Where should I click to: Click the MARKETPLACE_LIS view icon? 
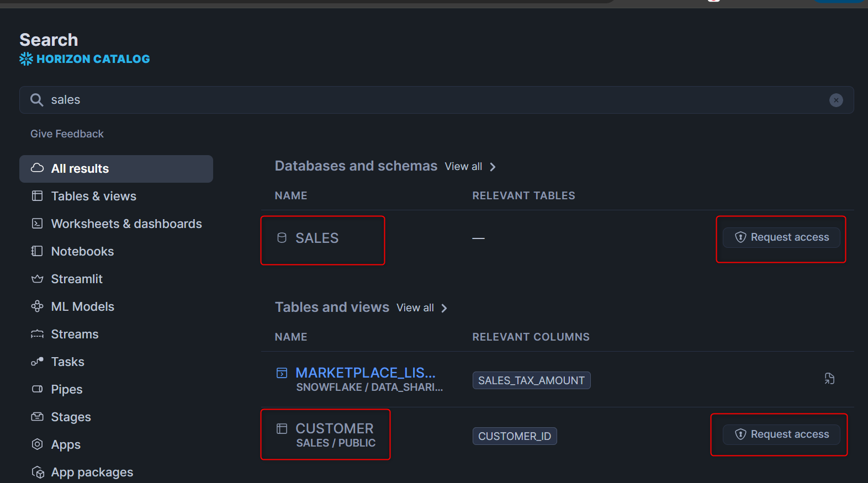click(282, 373)
